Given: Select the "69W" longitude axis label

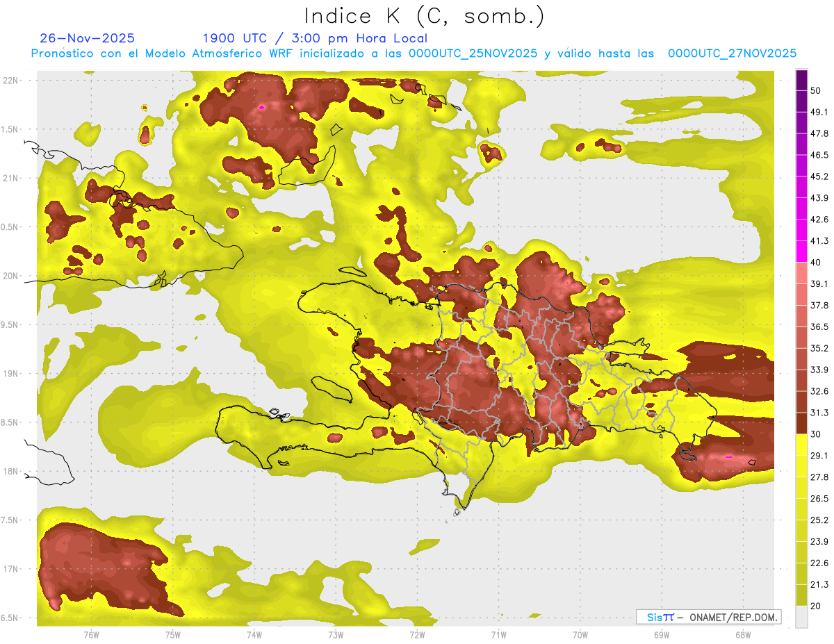Looking at the screenshot, I should (661, 634).
